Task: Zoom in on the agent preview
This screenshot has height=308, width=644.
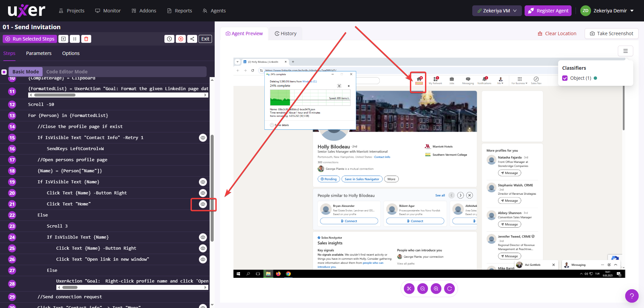Action: point(436,289)
